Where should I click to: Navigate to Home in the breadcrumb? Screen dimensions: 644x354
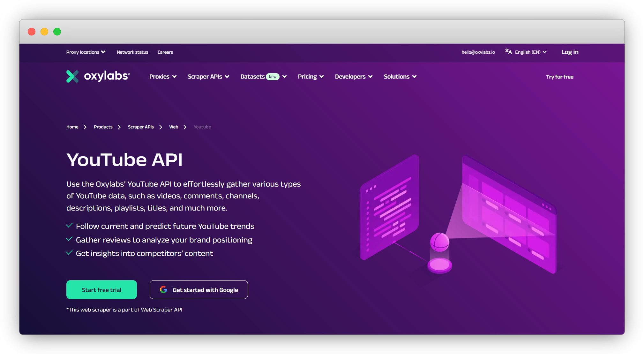(x=72, y=127)
